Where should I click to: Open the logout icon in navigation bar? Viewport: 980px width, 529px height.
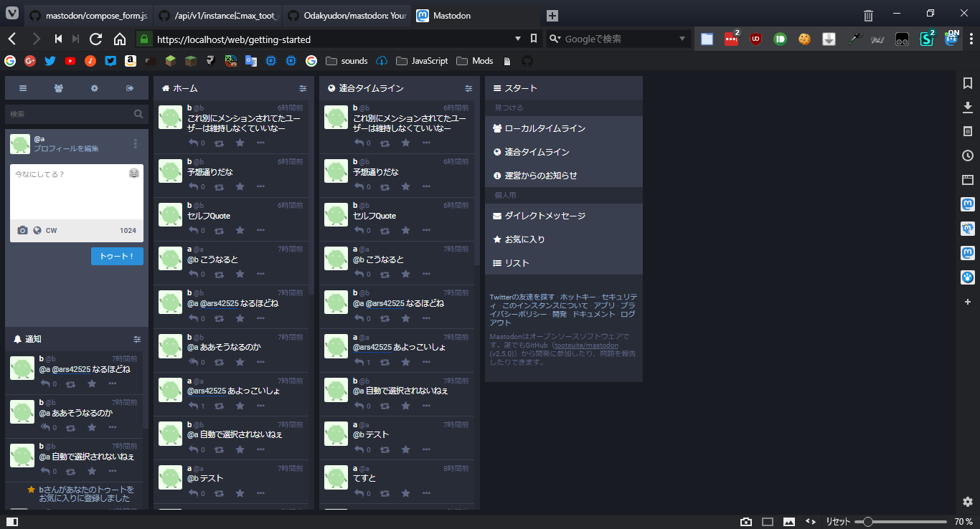coord(130,88)
